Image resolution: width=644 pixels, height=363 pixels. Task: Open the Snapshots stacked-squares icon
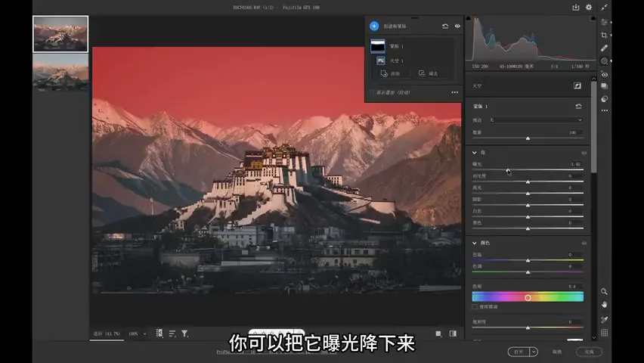(604, 86)
